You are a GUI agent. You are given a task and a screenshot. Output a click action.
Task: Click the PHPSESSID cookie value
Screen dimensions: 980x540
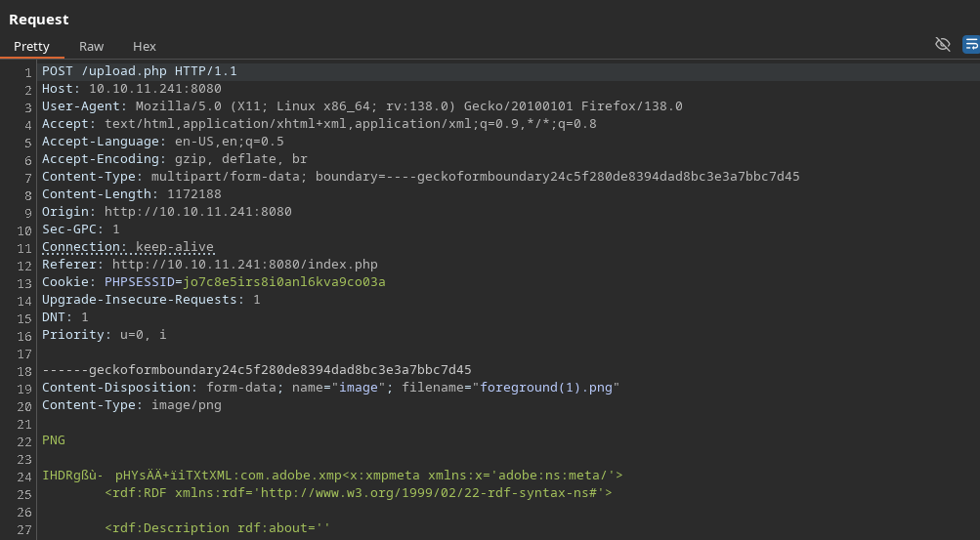tap(284, 281)
